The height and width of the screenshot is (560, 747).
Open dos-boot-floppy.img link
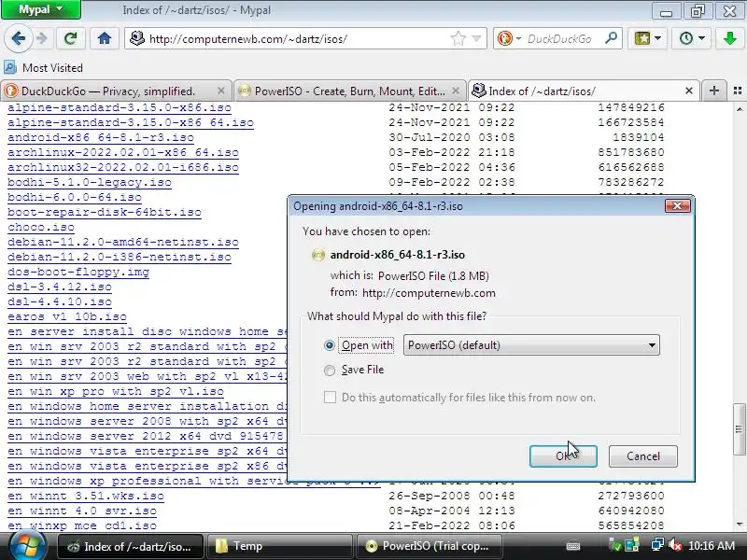pyautogui.click(x=78, y=272)
